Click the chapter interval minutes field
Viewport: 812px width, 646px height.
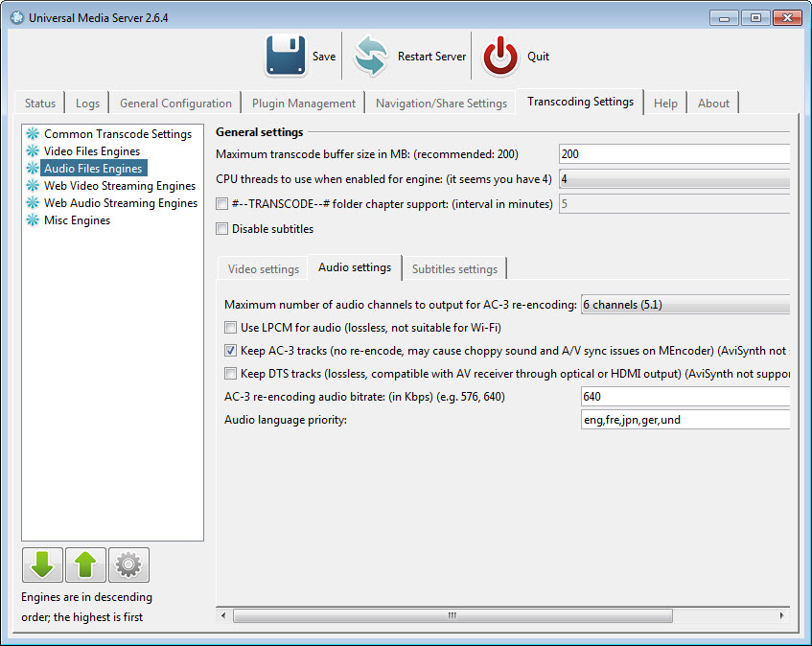(x=674, y=204)
